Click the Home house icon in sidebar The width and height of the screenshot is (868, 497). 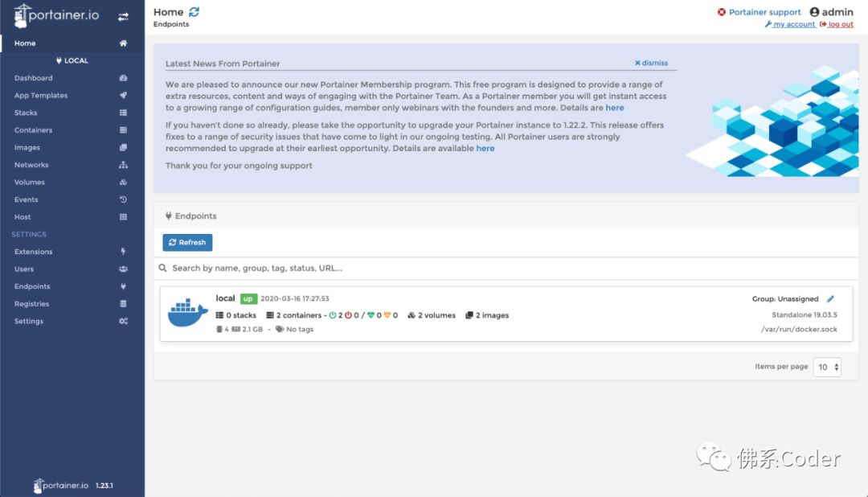(x=123, y=43)
